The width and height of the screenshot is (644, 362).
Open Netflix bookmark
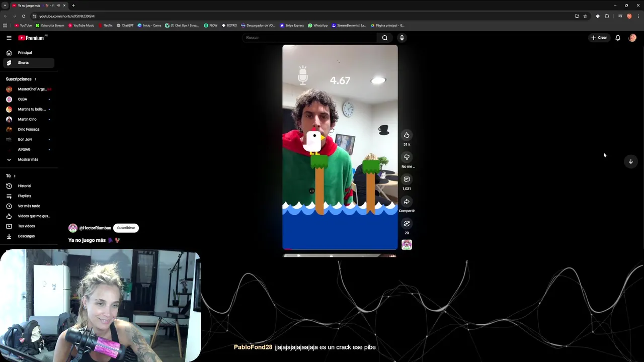pos(106,25)
